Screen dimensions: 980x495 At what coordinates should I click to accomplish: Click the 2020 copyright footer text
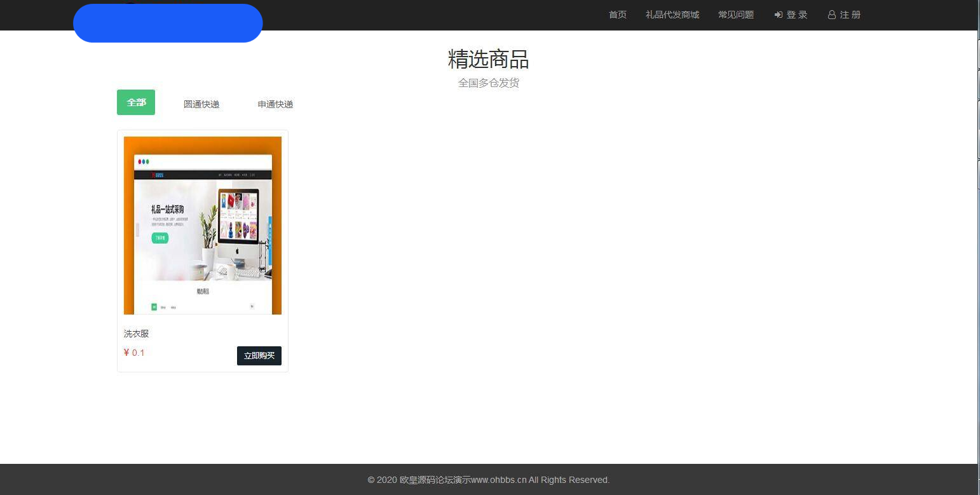click(383, 480)
